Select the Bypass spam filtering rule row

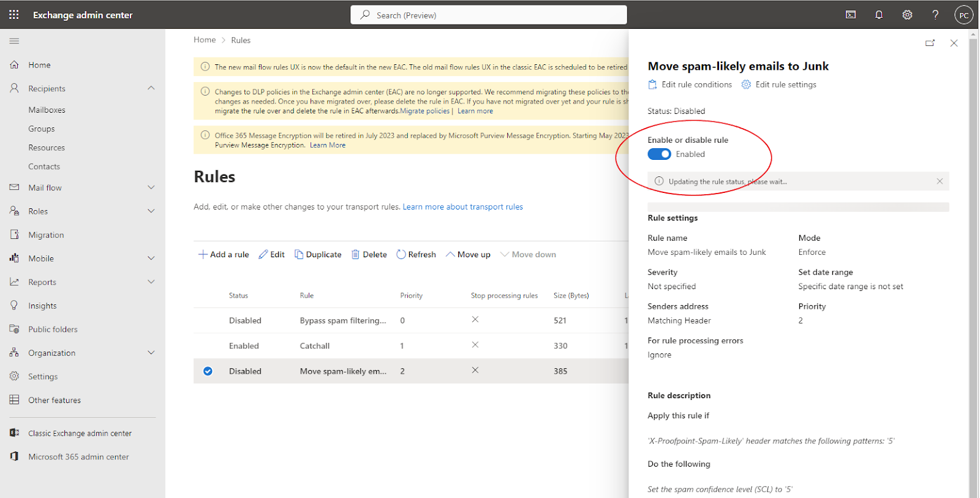click(411, 320)
